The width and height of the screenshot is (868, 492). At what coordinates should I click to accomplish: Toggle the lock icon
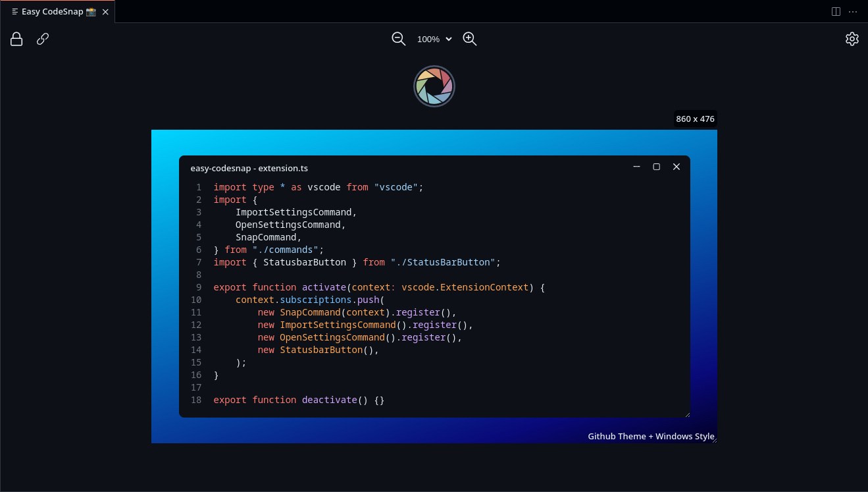(x=16, y=39)
